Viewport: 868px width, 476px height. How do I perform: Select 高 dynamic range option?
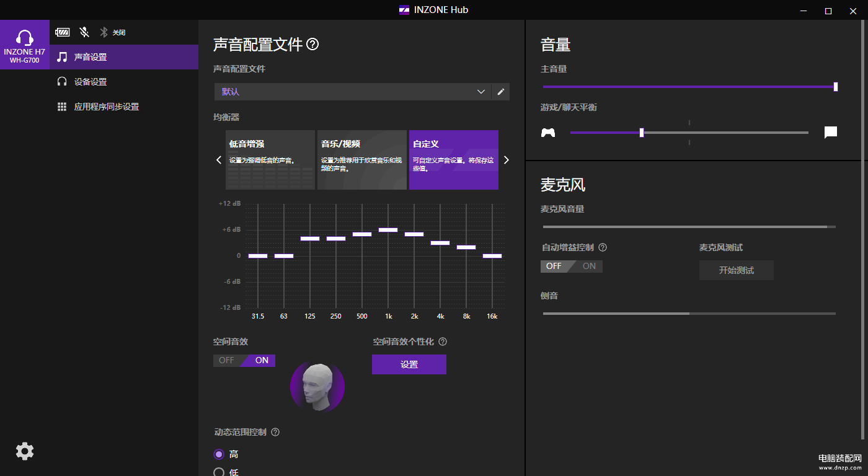[x=218, y=454]
